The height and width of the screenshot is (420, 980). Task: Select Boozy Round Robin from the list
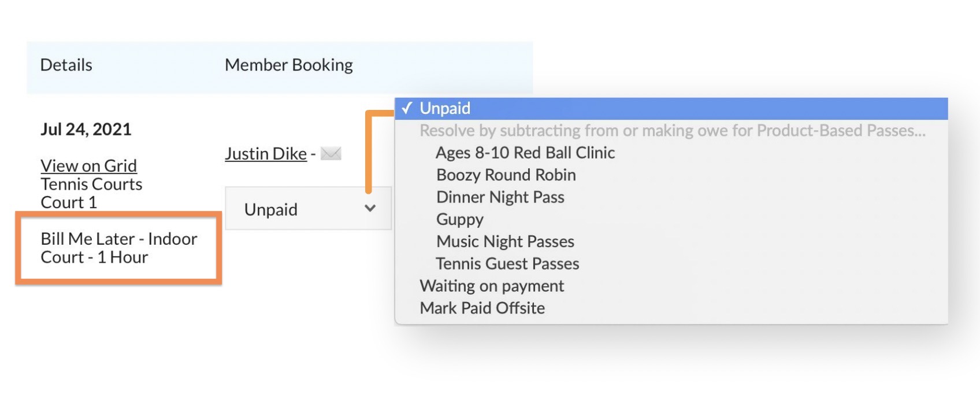tap(506, 175)
